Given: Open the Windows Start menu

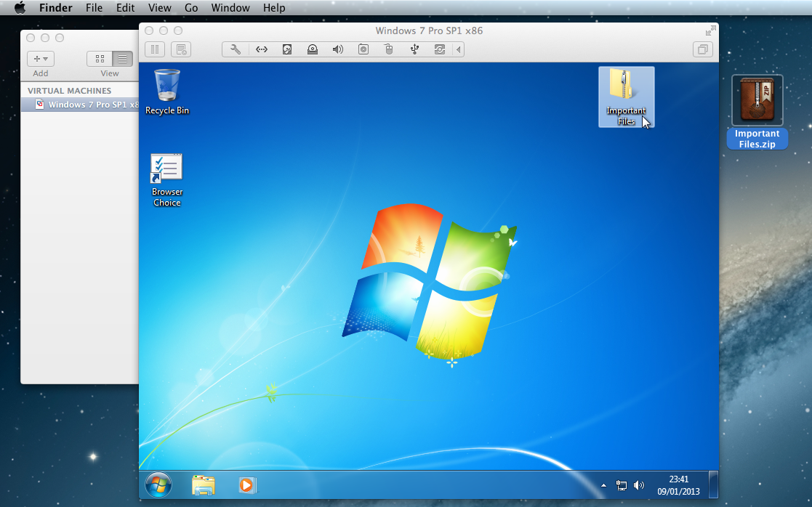Looking at the screenshot, I should [158, 484].
